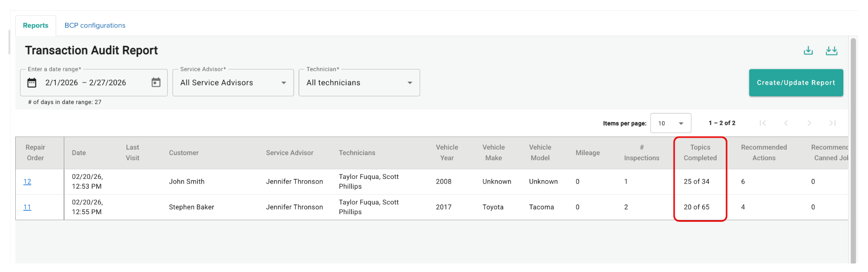Click the Topics Completed column header
The width and height of the screenshot is (868, 272).
700,153
